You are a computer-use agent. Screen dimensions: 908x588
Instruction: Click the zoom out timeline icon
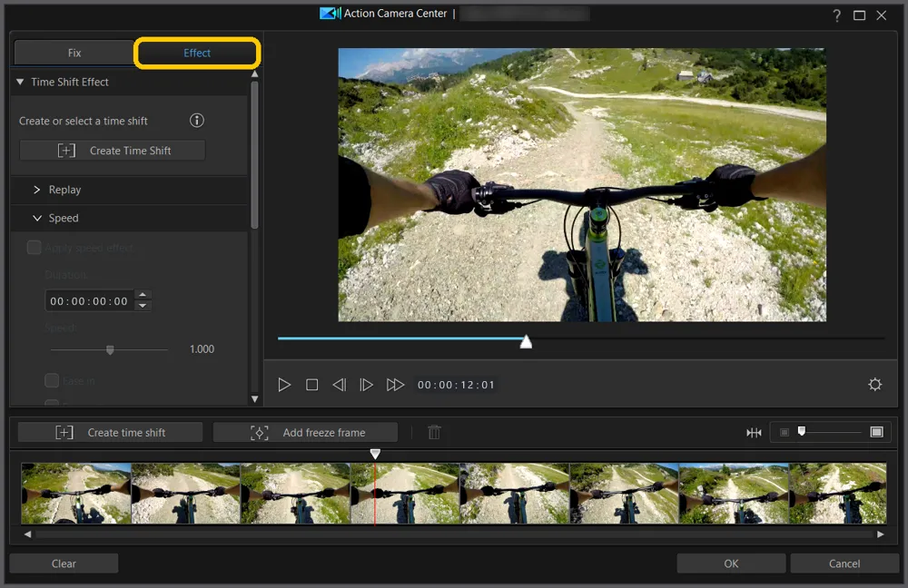pos(785,432)
